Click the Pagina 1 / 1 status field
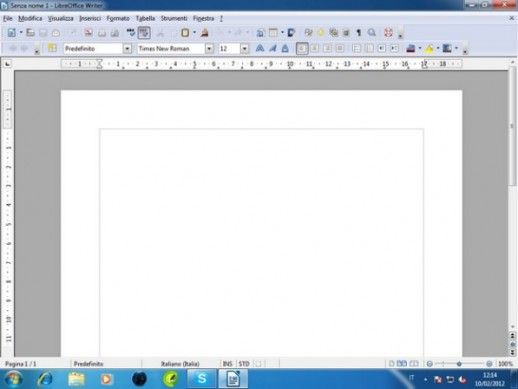The height and width of the screenshot is (389, 518). (x=21, y=364)
